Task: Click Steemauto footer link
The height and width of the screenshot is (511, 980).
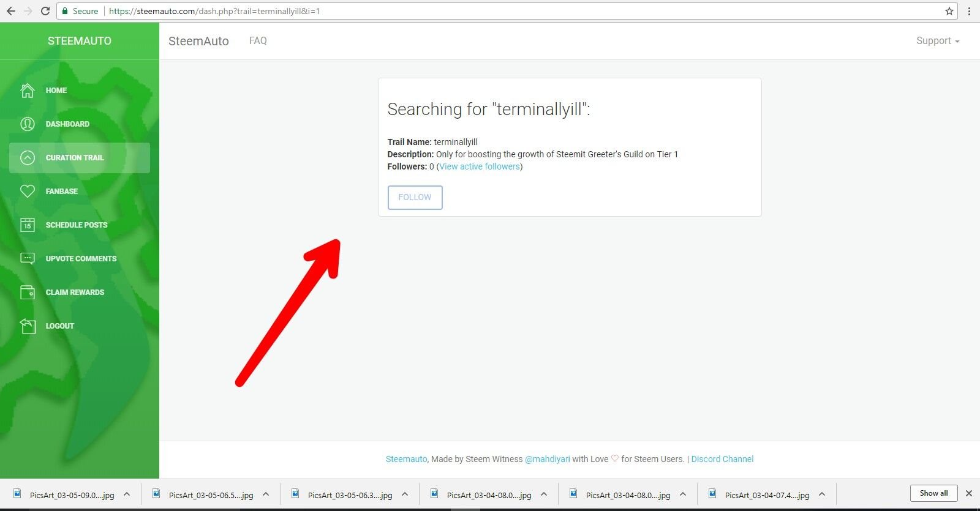Action: click(x=406, y=459)
